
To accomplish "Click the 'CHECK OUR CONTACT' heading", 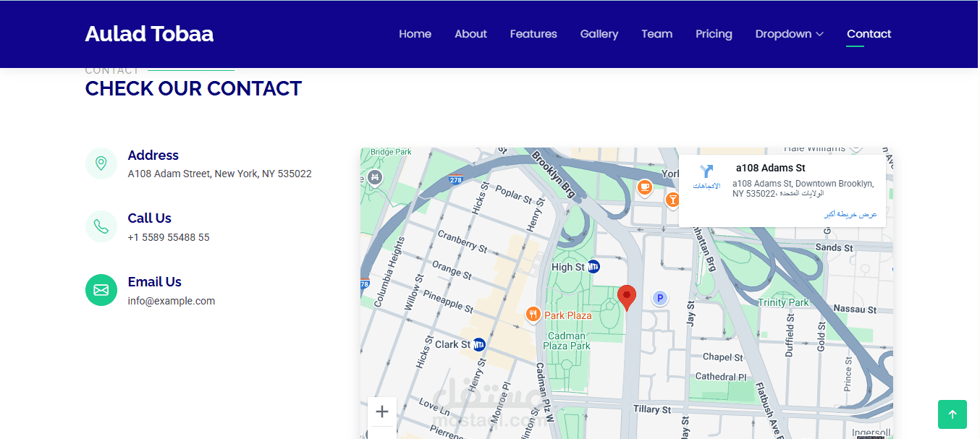I will [x=193, y=88].
